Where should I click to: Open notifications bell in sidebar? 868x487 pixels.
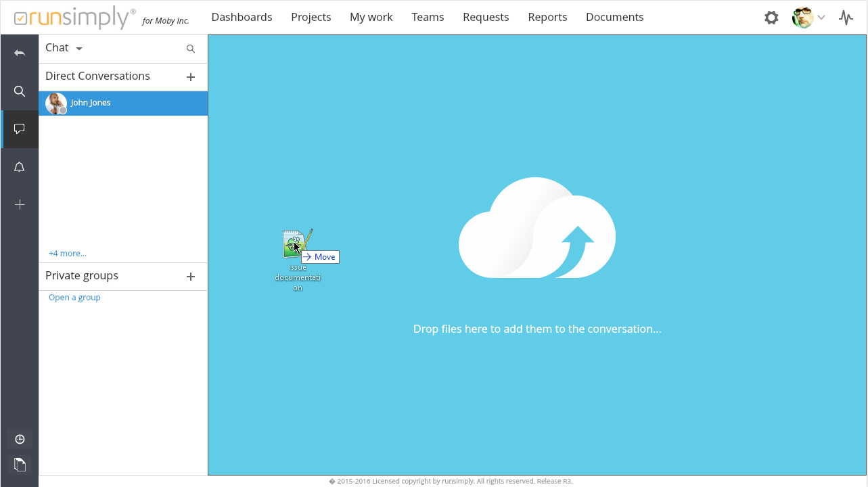click(x=20, y=167)
